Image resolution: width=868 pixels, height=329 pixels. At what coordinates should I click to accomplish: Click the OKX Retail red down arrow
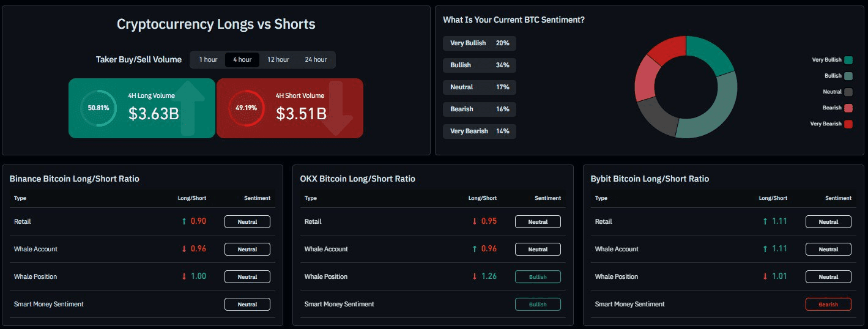(474, 221)
